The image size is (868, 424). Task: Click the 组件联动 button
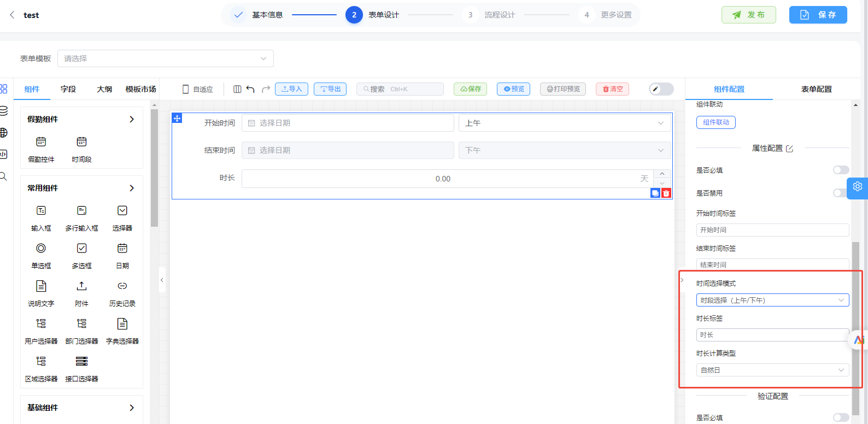click(716, 122)
